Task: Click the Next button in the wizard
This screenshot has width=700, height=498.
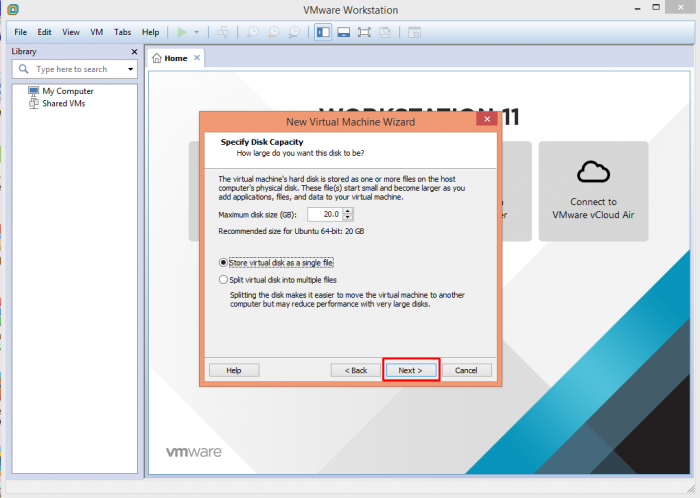Action: click(411, 370)
